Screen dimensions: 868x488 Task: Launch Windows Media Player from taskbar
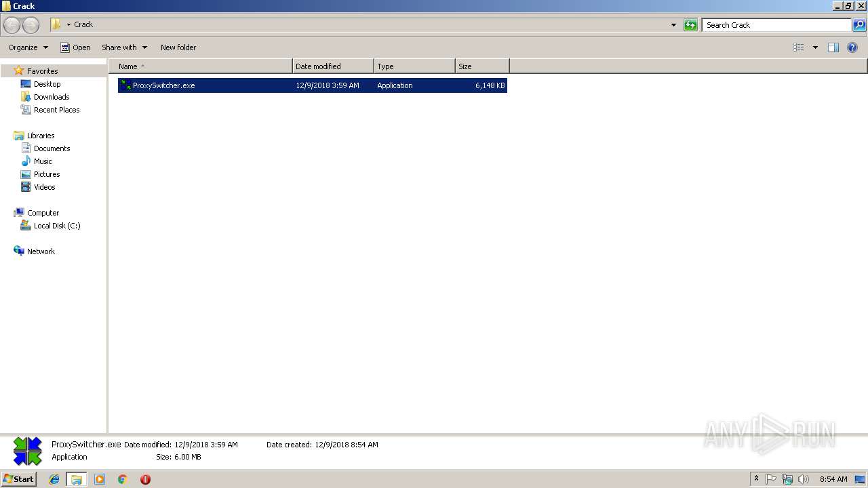pos(100,479)
